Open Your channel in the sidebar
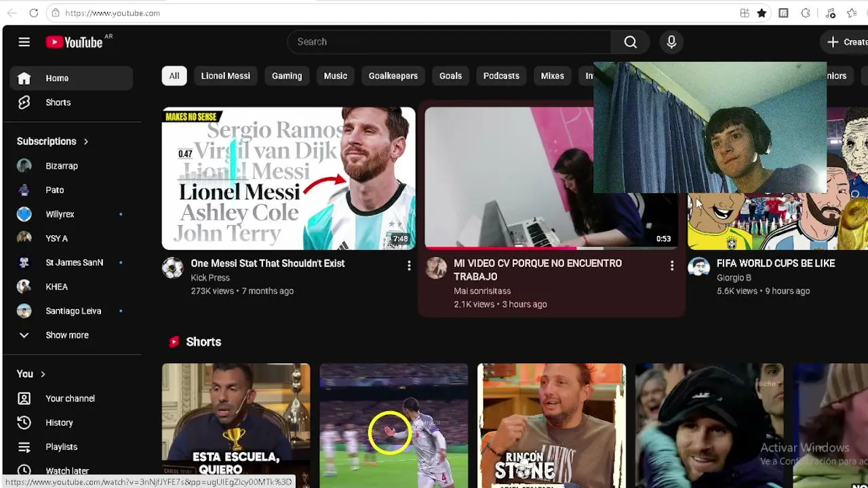Viewport: 868px width, 488px height. point(71,399)
